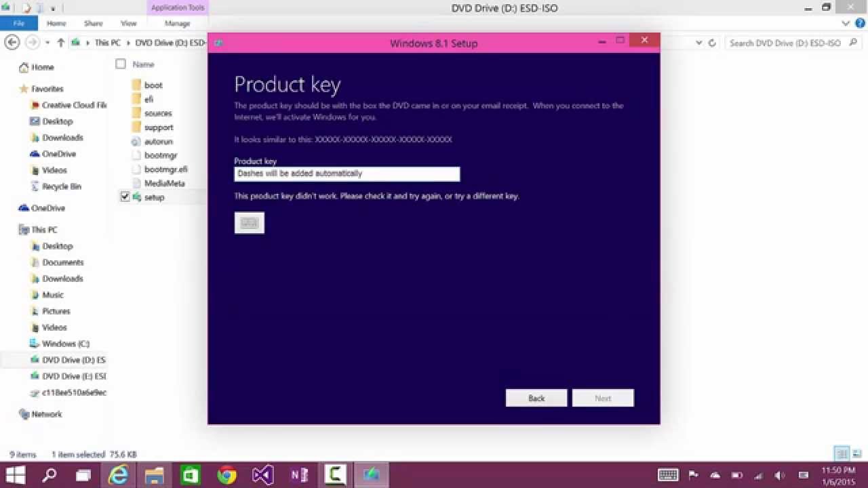Open the green Store app on taskbar
Viewport: 868px width, 488px height.
pos(191,475)
